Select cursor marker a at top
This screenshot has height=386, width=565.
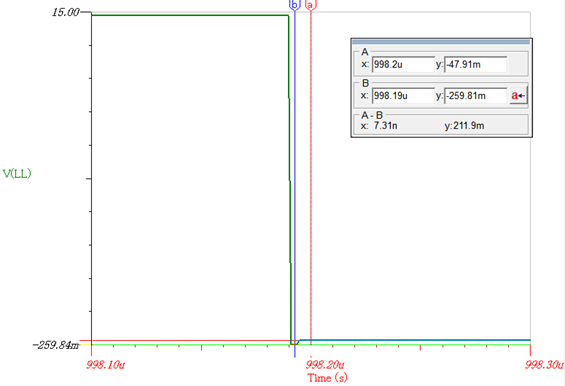click(311, 5)
